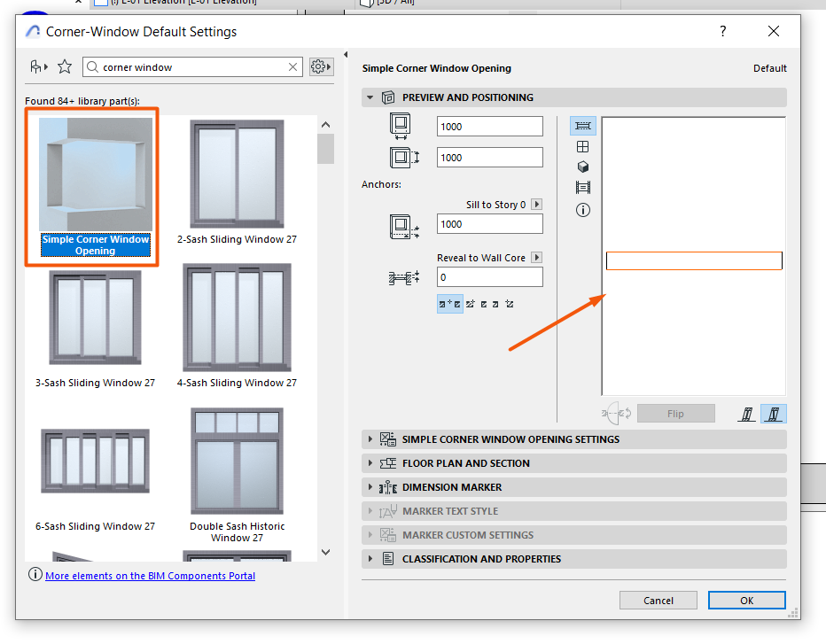This screenshot has height=644, width=826.
Task: Open the BIM Components Portal link
Action: tap(151, 575)
